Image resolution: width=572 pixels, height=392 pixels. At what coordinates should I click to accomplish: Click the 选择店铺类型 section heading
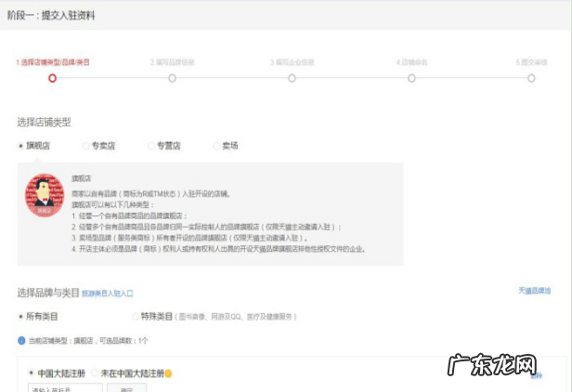click(44, 123)
